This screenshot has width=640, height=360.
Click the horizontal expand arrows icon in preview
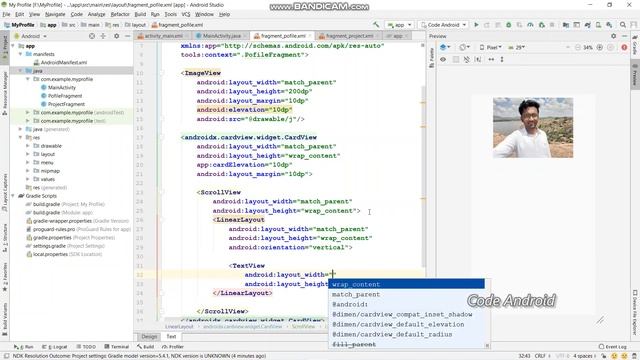point(491,59)
